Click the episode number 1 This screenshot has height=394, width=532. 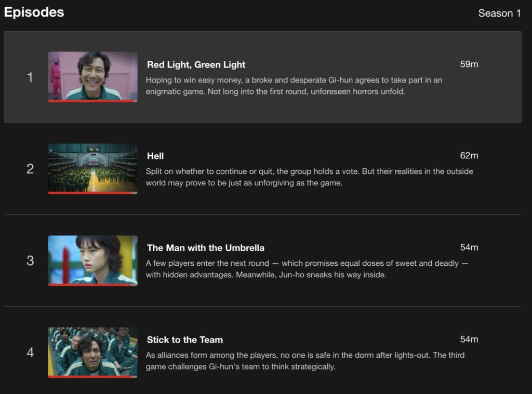pyautogui.click(x=30, y=77)
